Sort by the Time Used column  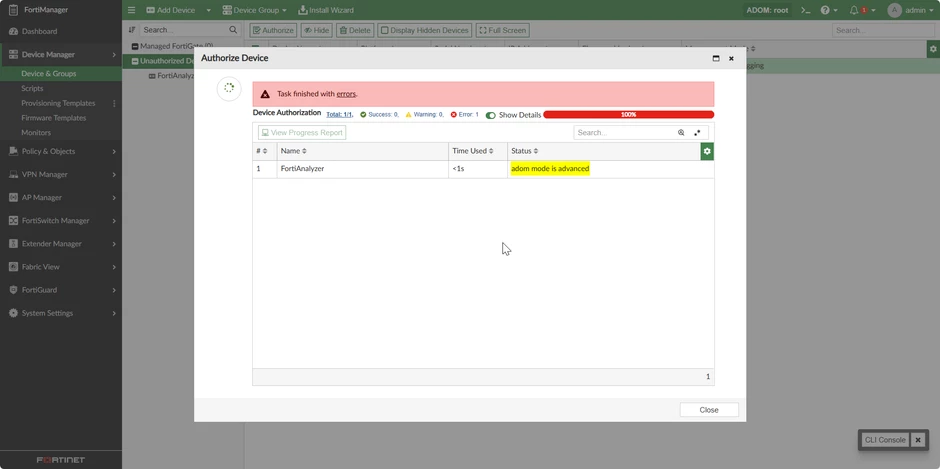(473, 151)
